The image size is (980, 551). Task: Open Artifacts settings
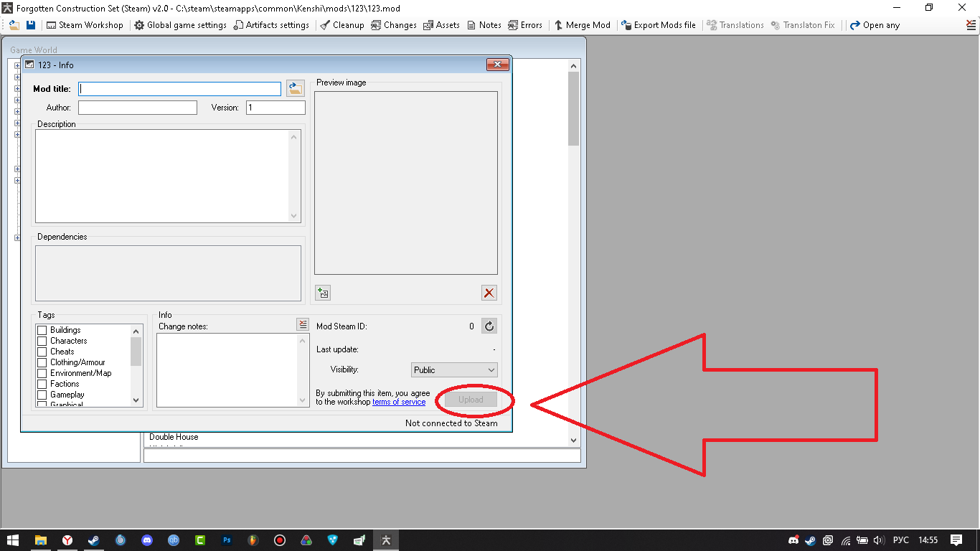point(271,25)
